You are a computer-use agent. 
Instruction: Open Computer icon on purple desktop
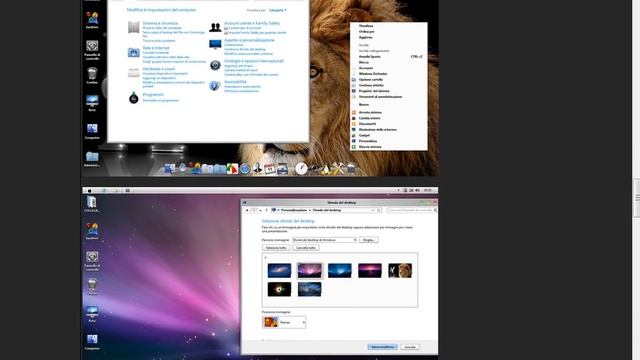coord(92,340)
